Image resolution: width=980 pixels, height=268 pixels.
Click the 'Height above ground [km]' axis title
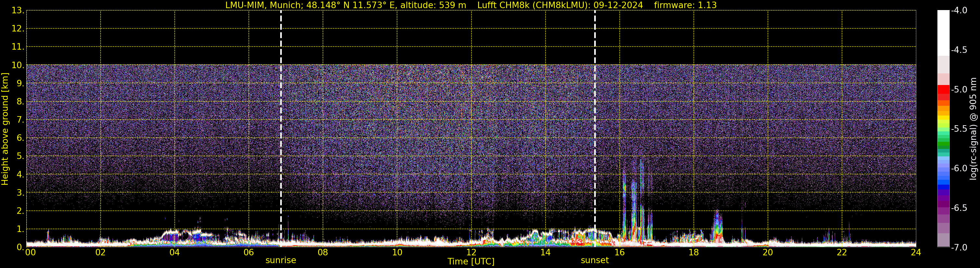5,129
